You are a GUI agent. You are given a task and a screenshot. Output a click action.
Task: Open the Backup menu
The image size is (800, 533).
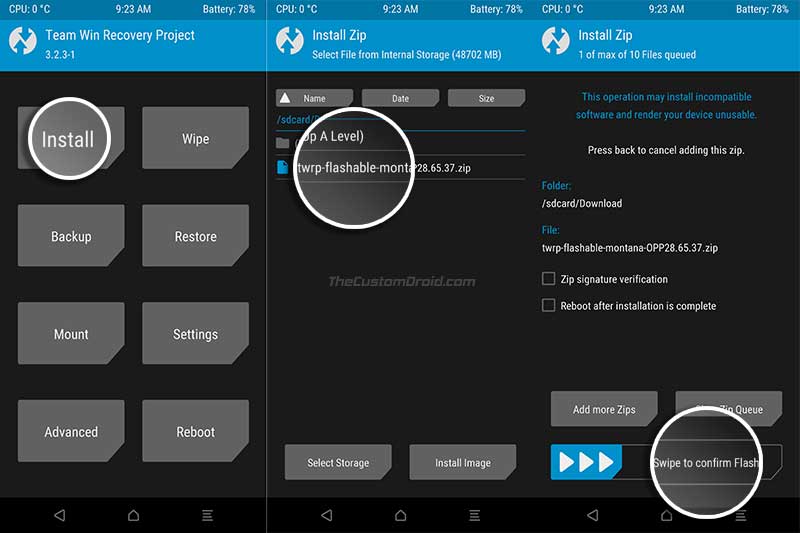click(71, 236)
